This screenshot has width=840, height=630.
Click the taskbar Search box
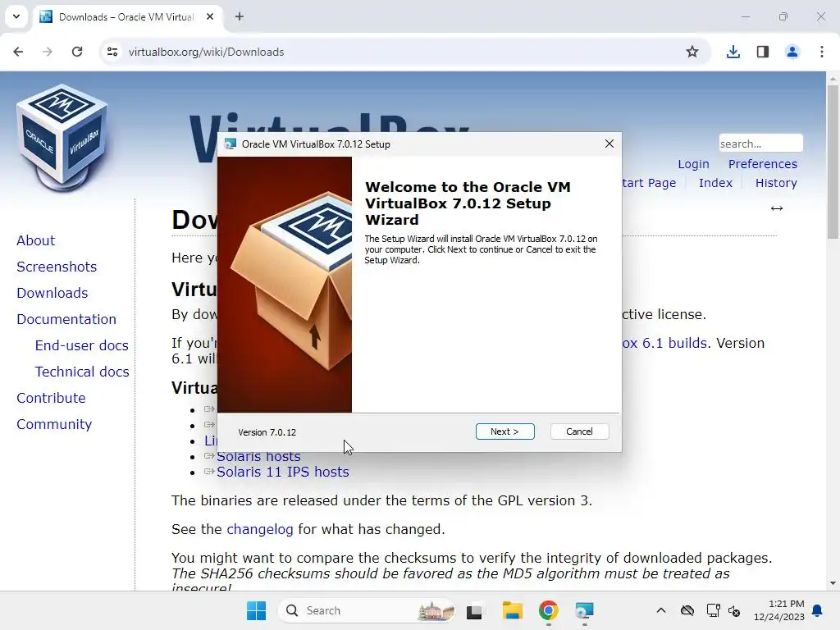(367, 610)
